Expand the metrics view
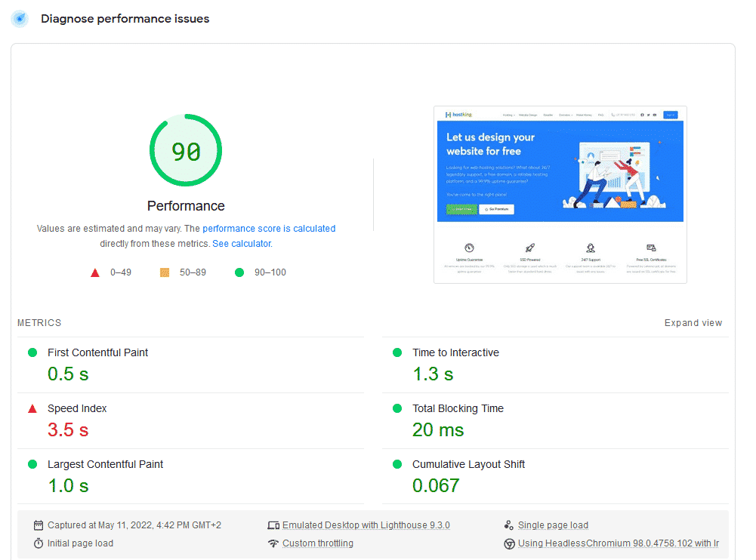The width and height of the screenshot is (756, 560). [x=693, y=323]
